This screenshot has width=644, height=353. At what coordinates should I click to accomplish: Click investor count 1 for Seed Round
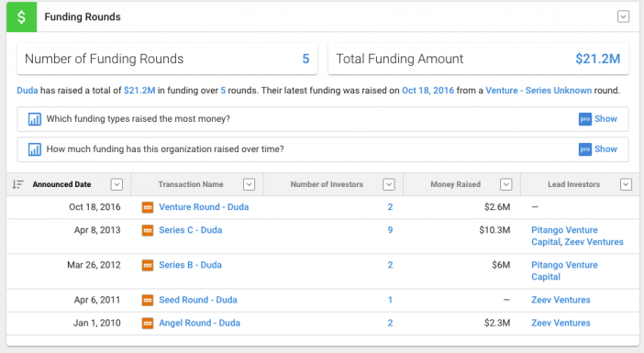(x=390, y=300)
